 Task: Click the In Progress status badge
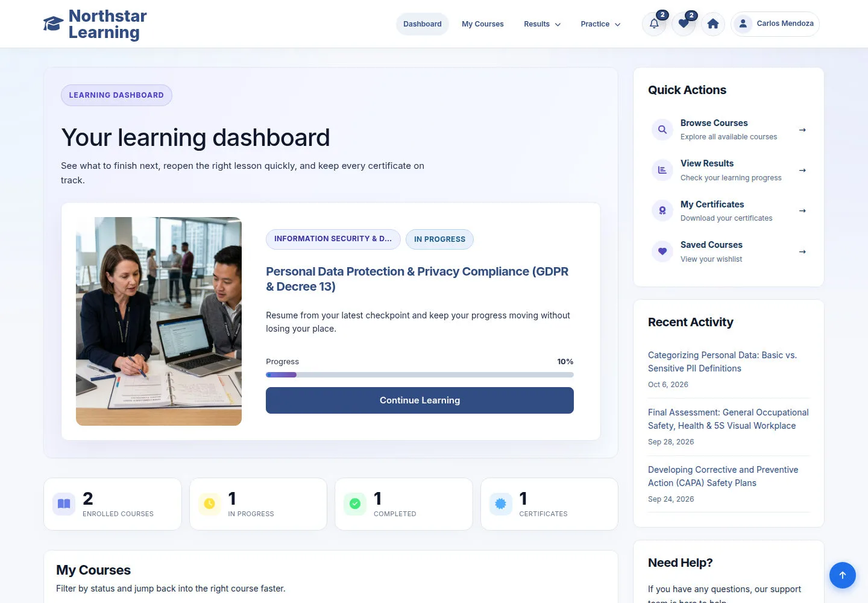tap(439, 239)
